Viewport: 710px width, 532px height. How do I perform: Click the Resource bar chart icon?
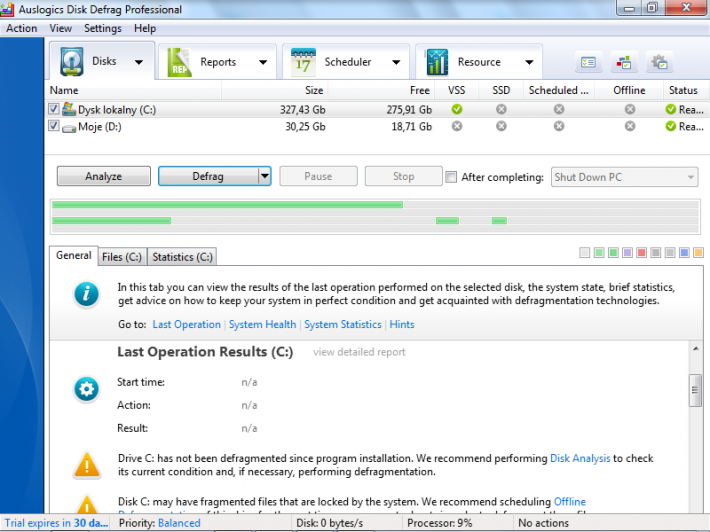(437, 62)
